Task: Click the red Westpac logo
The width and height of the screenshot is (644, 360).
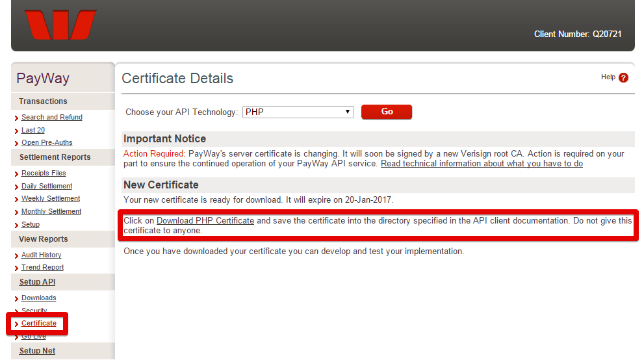Action: point(61,25)
